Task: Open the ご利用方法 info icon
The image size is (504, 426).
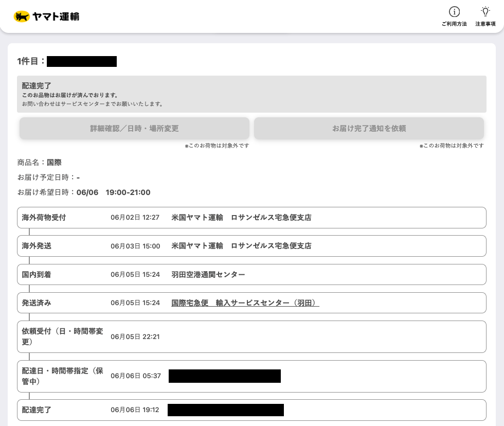Action: [x=454, y=12]
